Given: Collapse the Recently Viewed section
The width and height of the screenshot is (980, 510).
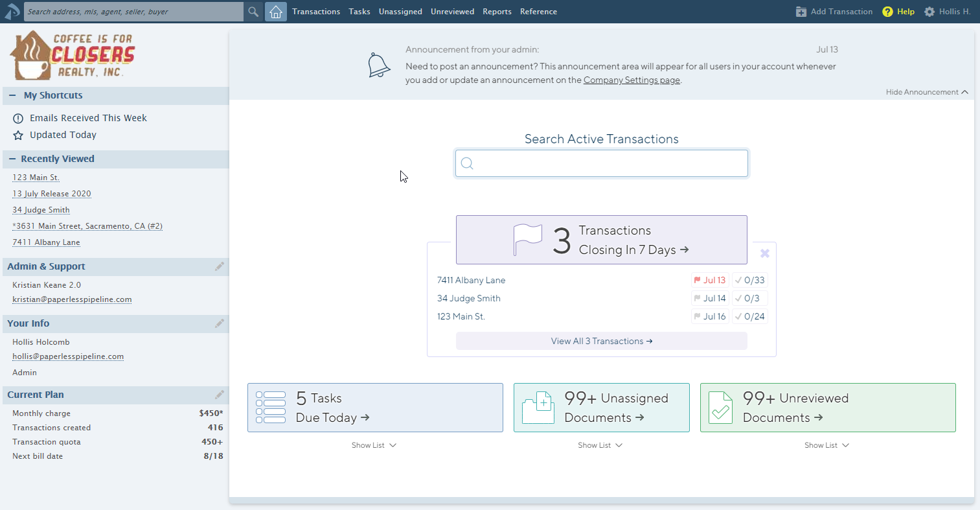Looking at the screenshot, I should click(12, 159).
